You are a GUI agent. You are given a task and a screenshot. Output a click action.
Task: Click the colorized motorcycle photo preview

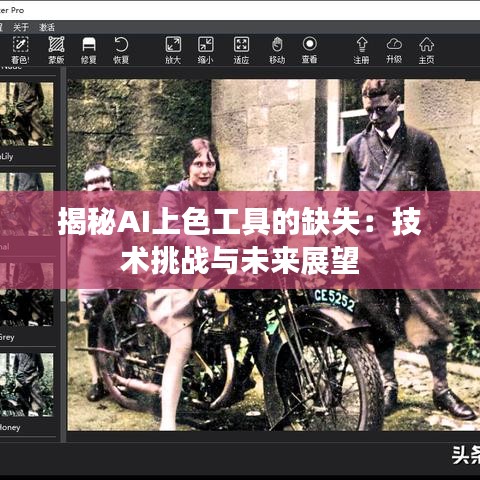click(274, 255)
